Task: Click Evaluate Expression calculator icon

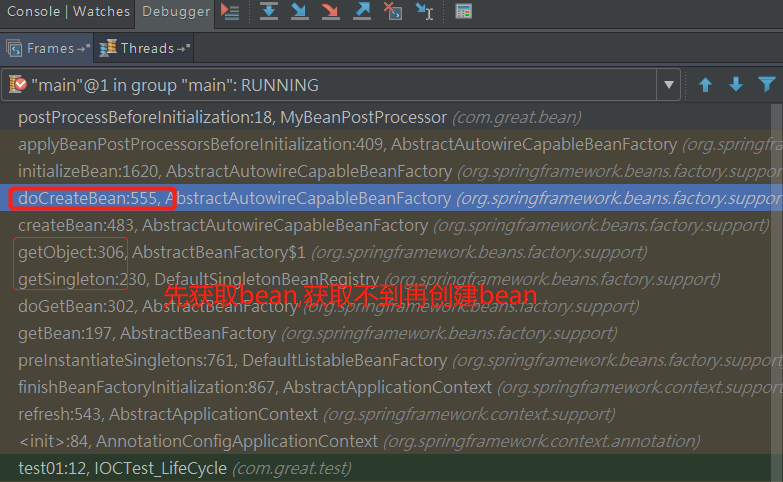Action: 463,11
